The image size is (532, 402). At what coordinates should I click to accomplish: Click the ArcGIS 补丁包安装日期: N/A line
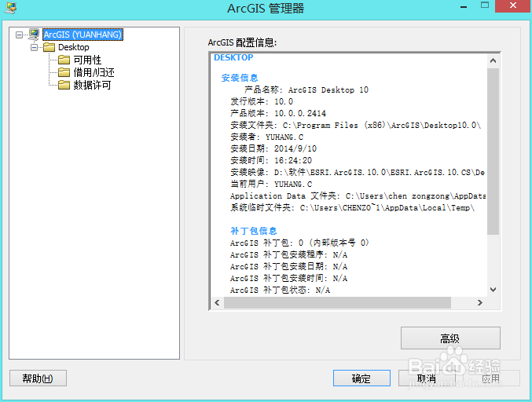288,267
